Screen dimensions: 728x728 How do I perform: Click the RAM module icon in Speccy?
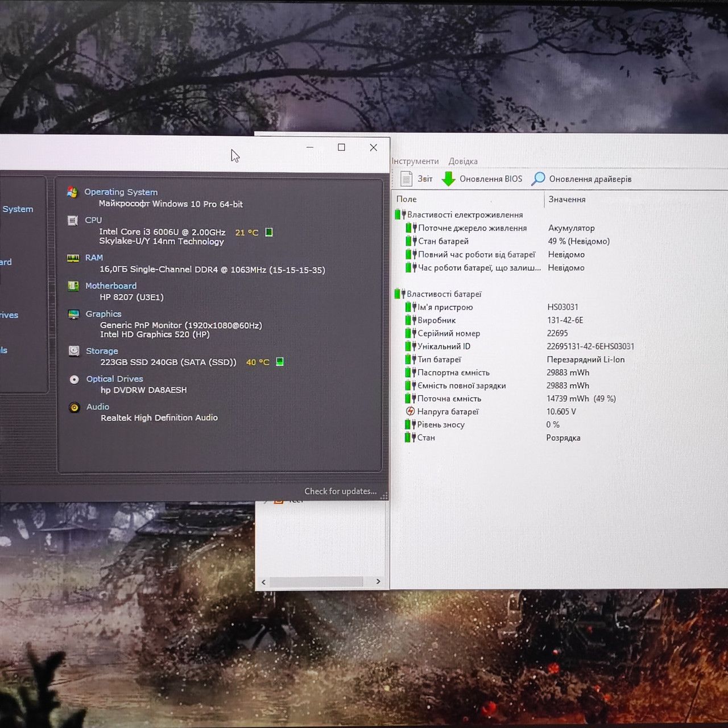[73, 258]
